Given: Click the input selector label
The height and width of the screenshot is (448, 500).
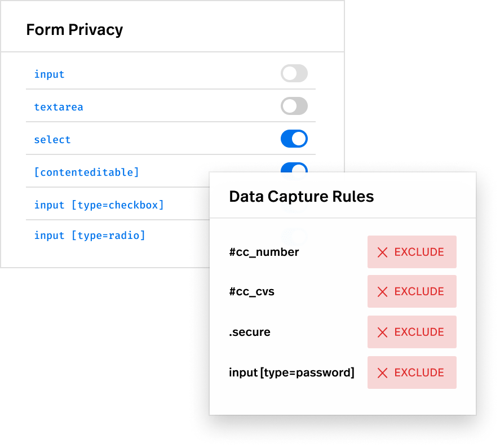Looking at the screenshot, I should [x=50, y=74].
